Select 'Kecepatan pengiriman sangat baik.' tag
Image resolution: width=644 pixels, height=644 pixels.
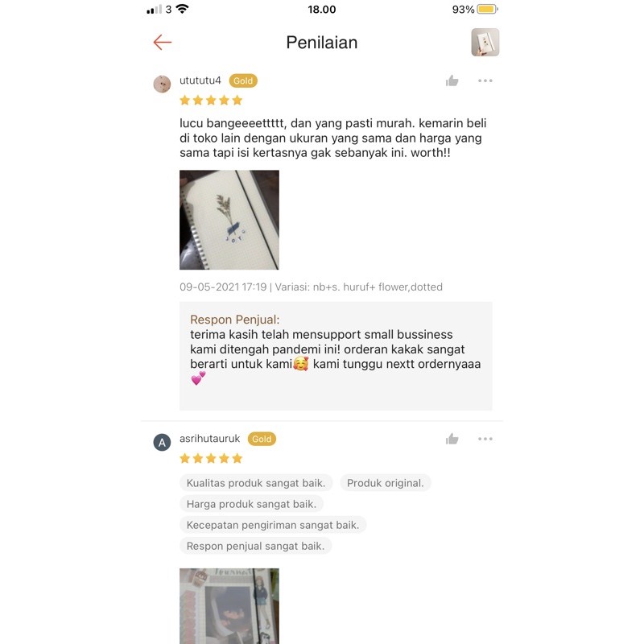click(x=273, y=525)
